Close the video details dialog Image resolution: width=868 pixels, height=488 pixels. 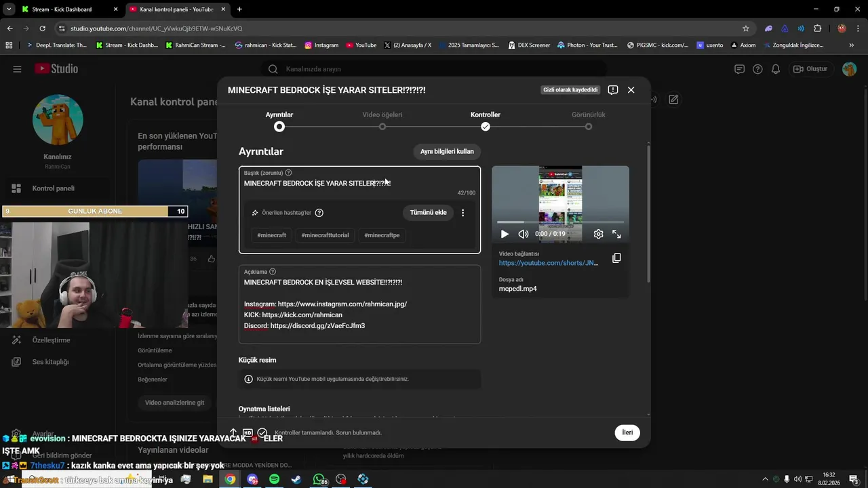point(631,89)
